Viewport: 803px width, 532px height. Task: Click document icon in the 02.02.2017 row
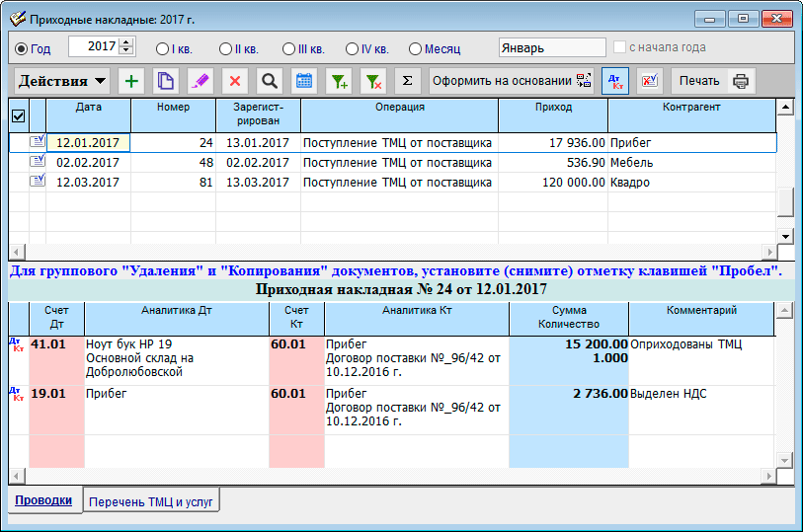click(x=38, y=161)
